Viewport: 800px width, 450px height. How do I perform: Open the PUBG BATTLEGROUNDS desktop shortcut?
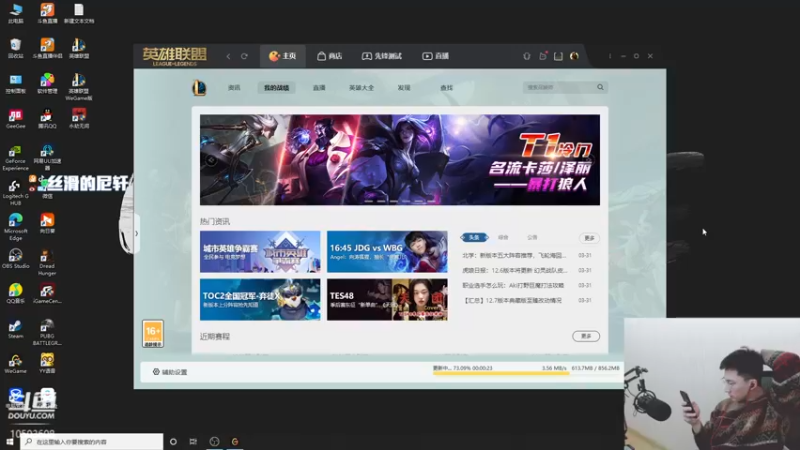click(47, 332)
